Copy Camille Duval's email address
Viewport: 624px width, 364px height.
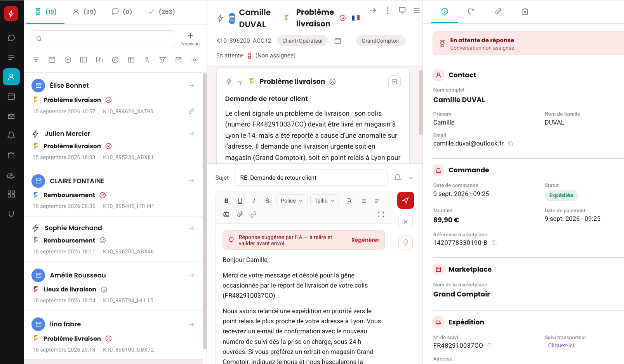(511, 144)
